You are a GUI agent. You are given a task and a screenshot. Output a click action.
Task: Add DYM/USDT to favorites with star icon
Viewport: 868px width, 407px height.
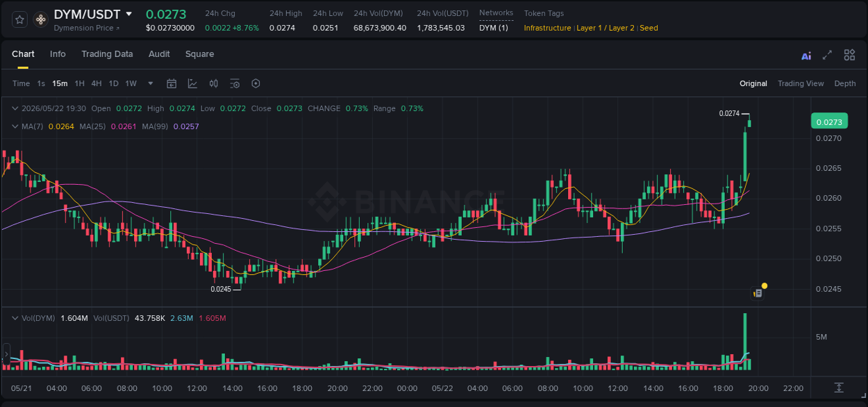click(x=20, y=19)
